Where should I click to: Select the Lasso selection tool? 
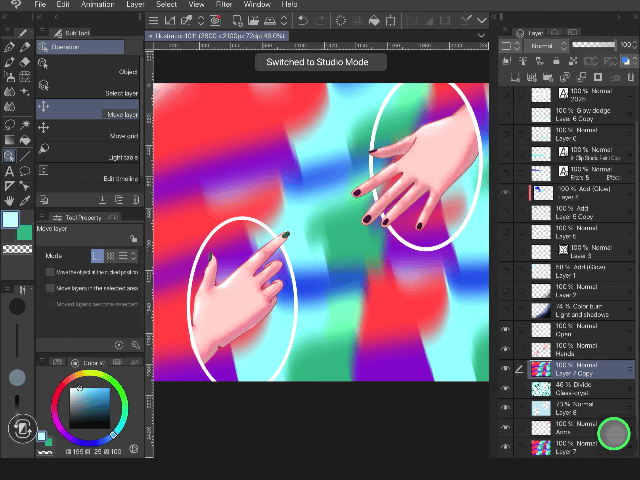point(9,124)
